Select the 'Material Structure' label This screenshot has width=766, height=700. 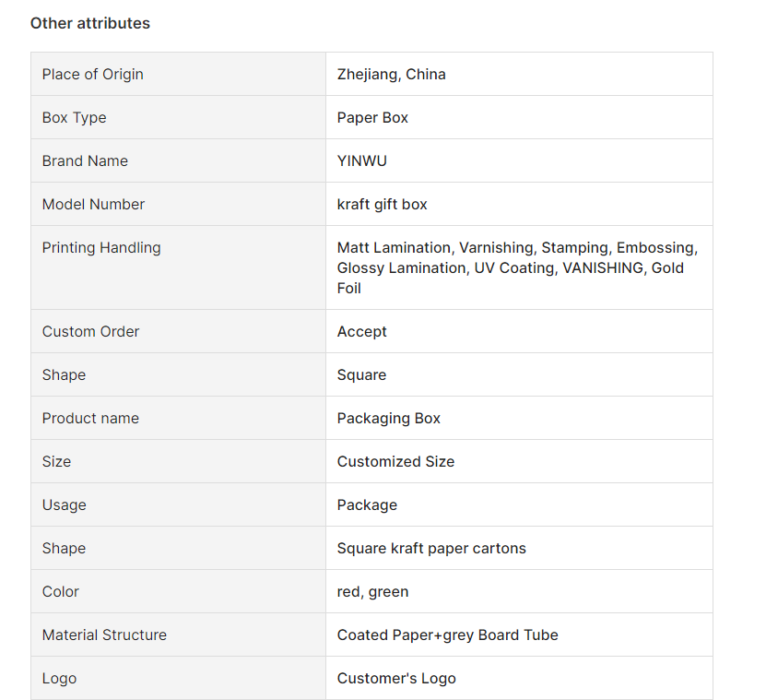pos(104,635)
